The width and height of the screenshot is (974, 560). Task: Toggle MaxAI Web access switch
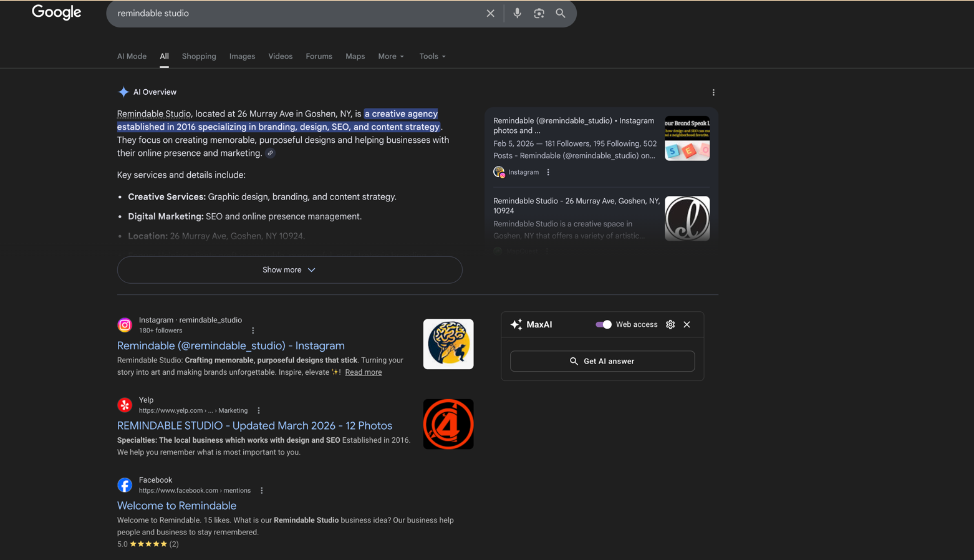click(x=603, y=324)
